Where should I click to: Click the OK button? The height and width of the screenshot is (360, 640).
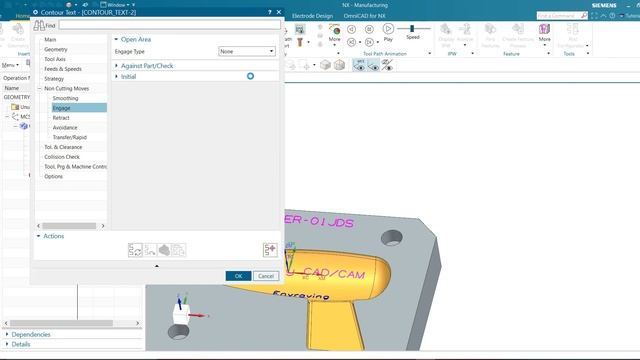pos(238,276)
